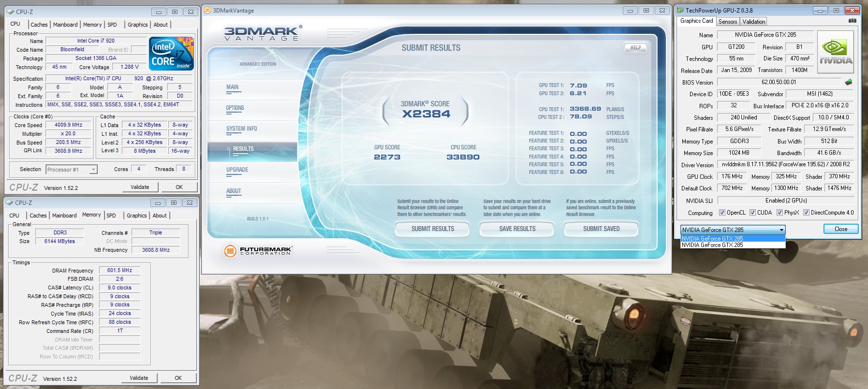Click the 3DMark Vantage logo
Viewport: 868px width, 389px height.
pos(263,33)
